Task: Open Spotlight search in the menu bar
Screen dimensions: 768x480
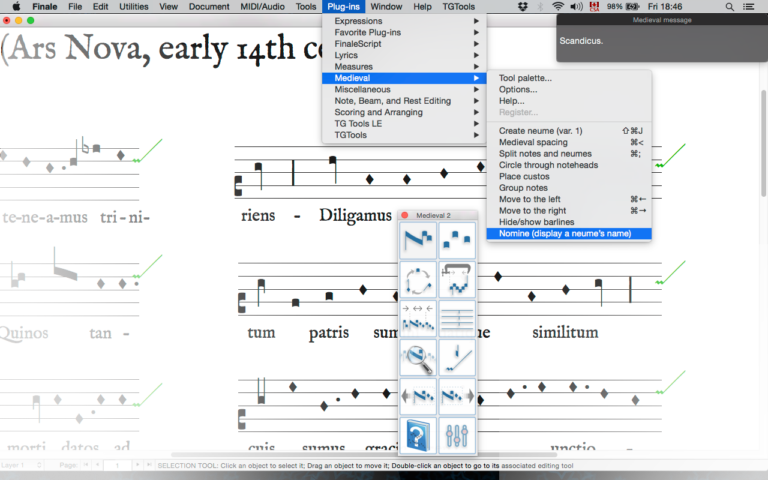Action: click(x=729, y=7)
